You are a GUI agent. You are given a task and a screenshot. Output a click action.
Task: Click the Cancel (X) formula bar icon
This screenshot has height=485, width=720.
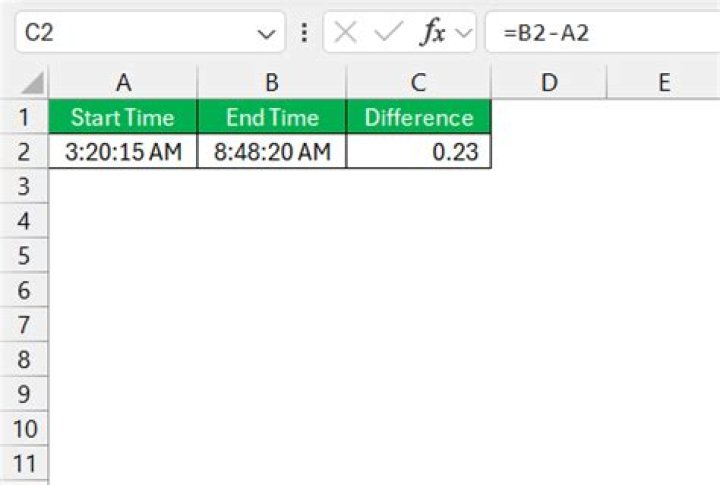[x=345, y=32]
